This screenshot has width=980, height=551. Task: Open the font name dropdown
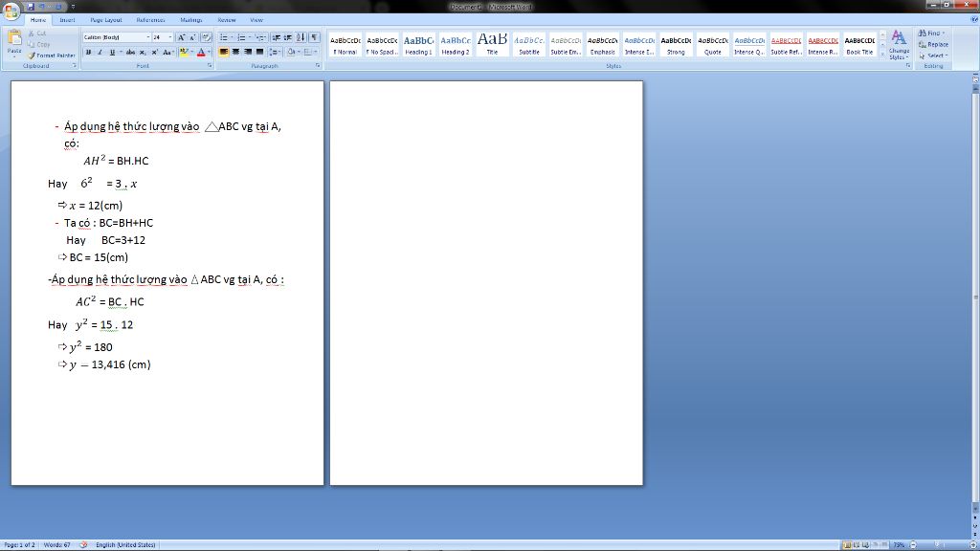147,37
